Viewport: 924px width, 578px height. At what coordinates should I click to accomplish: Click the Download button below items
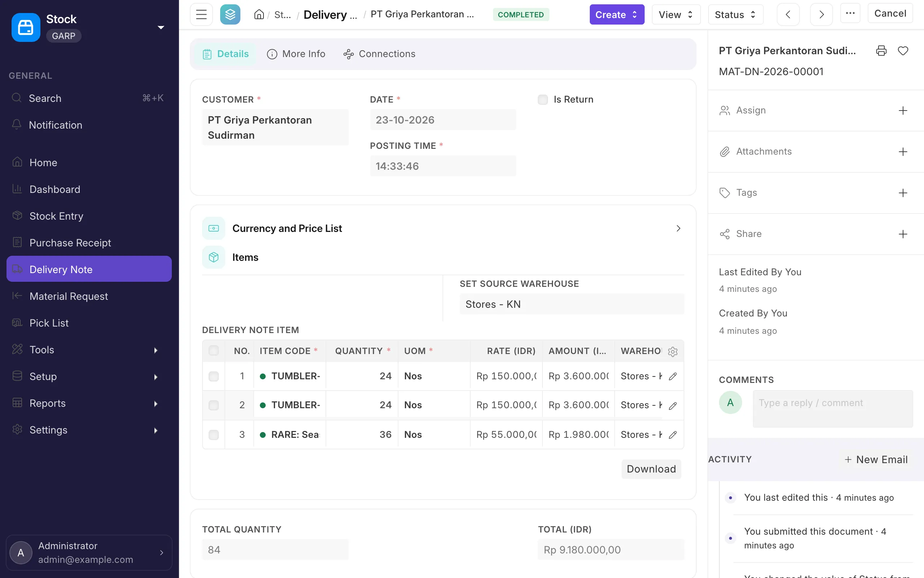[651, 469]
